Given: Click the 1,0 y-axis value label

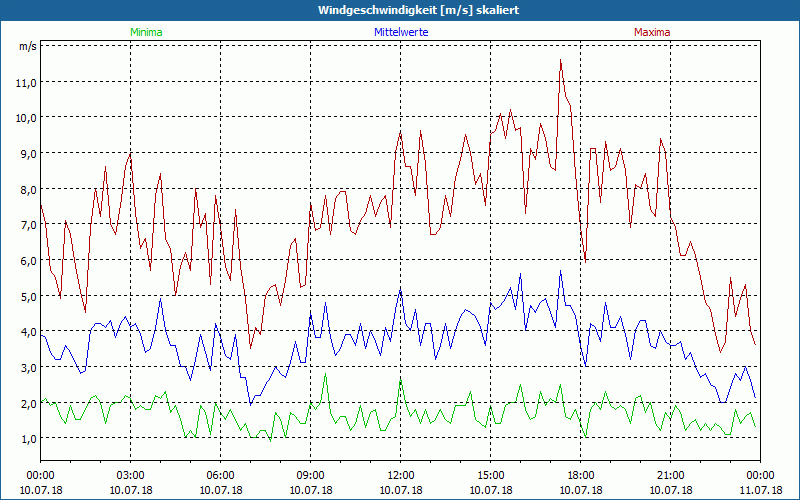Looking at the screenshot, I should click(28, 439).
